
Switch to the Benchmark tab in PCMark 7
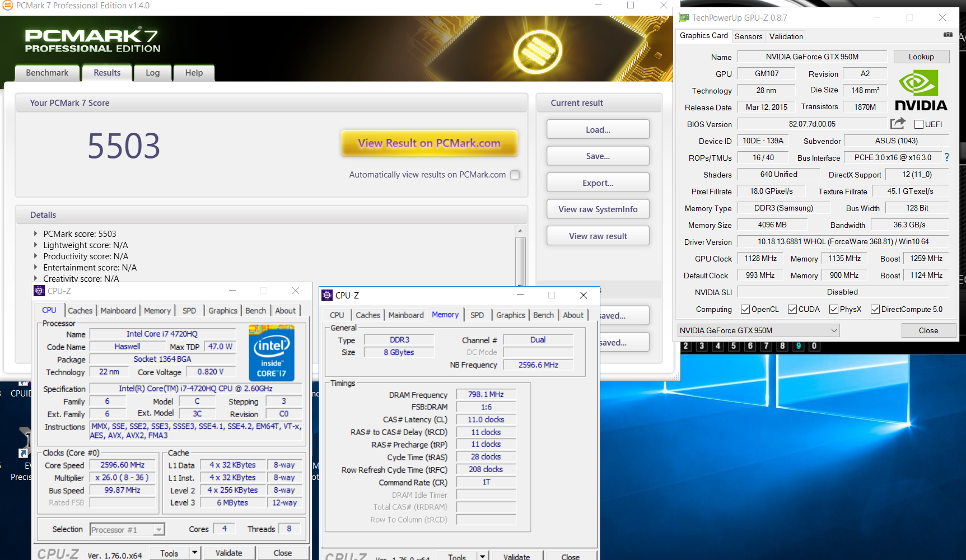coord(47,73)
